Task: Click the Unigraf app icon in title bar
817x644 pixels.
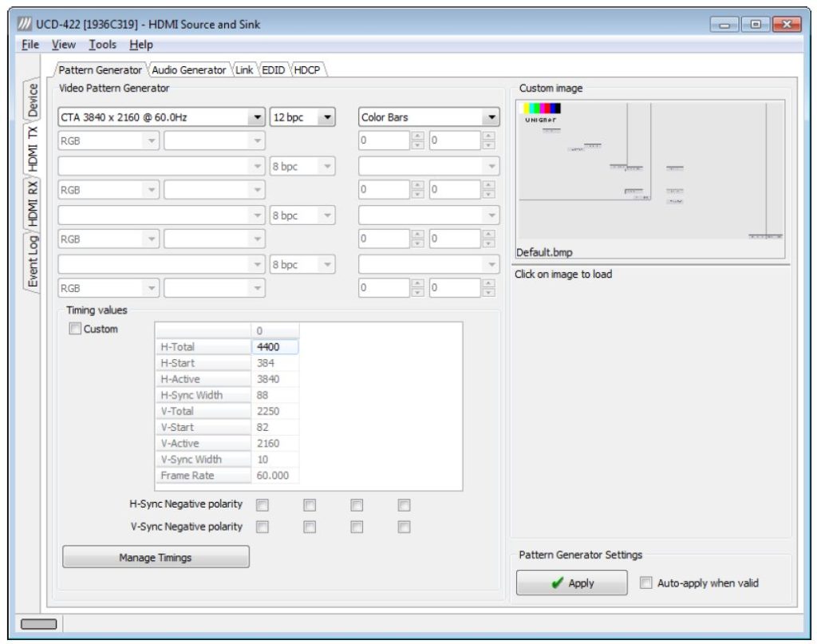Action: [24, 24]
